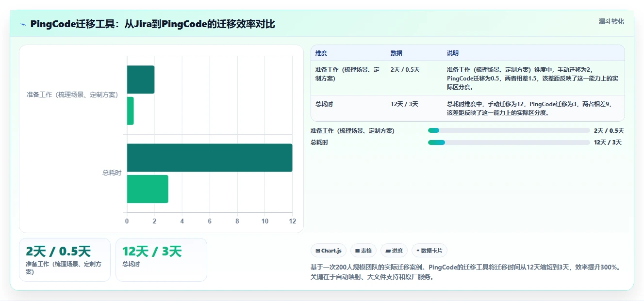Click the 总耗时 label beside the progress bar

(319, 143)
